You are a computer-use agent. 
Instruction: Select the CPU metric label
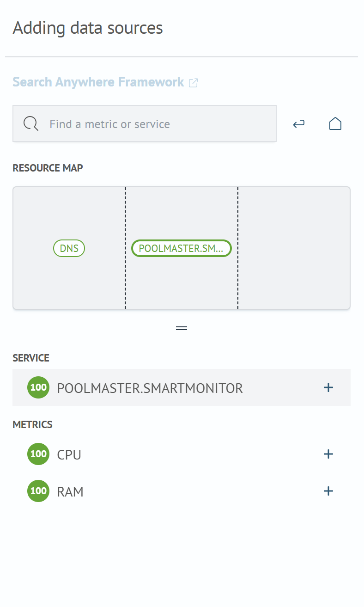69,454
